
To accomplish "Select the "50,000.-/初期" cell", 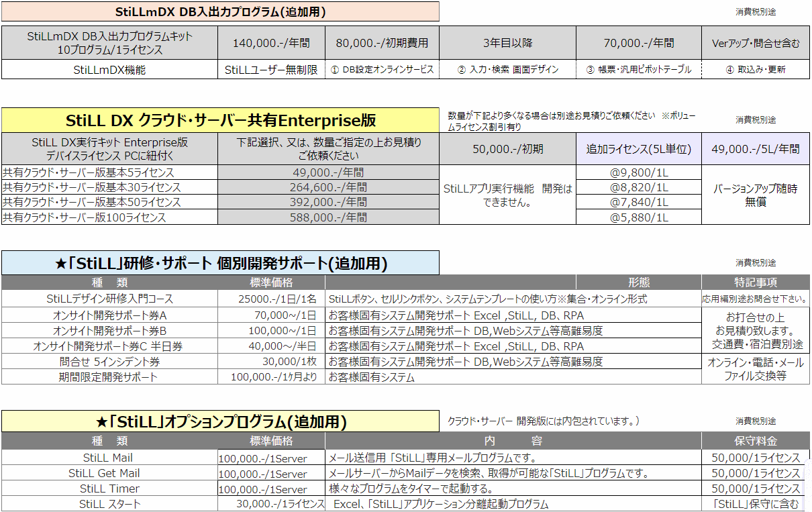I will click(x=507, y=149).
